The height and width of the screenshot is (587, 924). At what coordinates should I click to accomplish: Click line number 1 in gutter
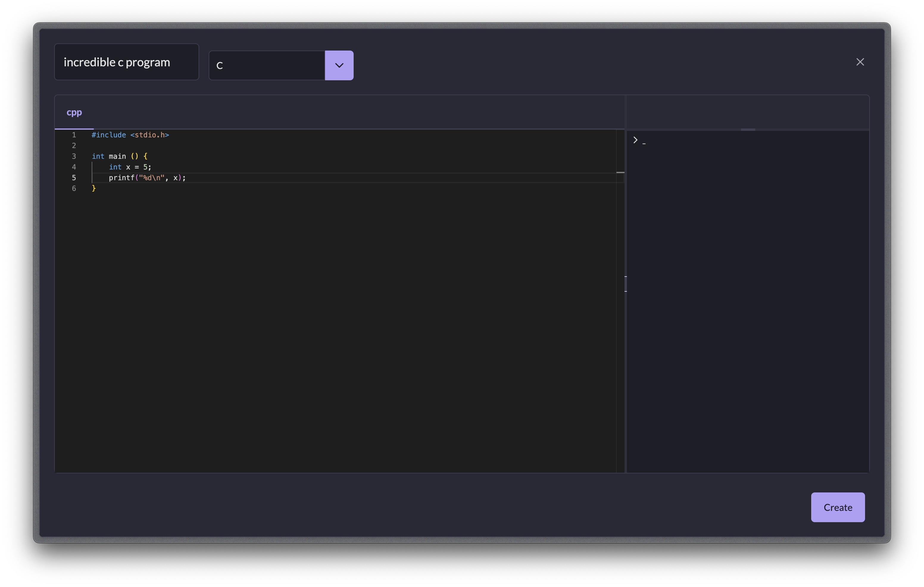tap(74, 135)
